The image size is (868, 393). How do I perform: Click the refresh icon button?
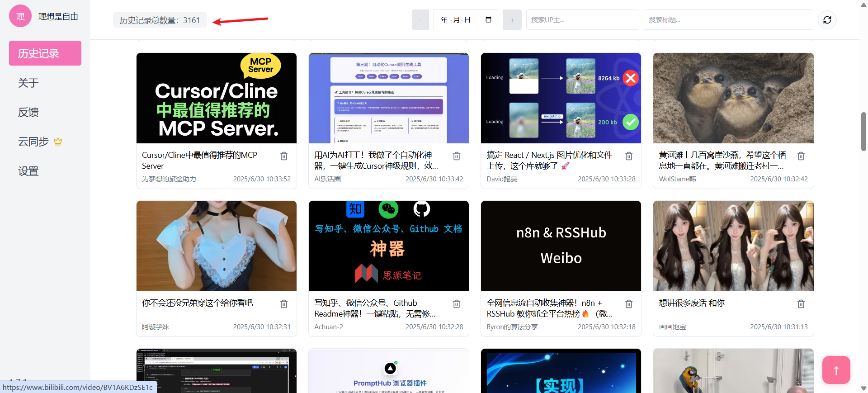point(827,20)
